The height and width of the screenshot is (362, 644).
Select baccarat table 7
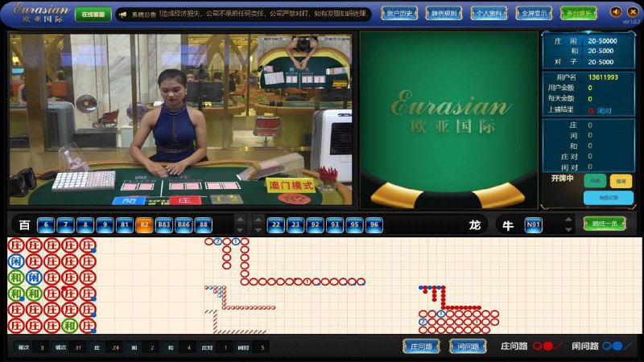click(x=66, y=225)
